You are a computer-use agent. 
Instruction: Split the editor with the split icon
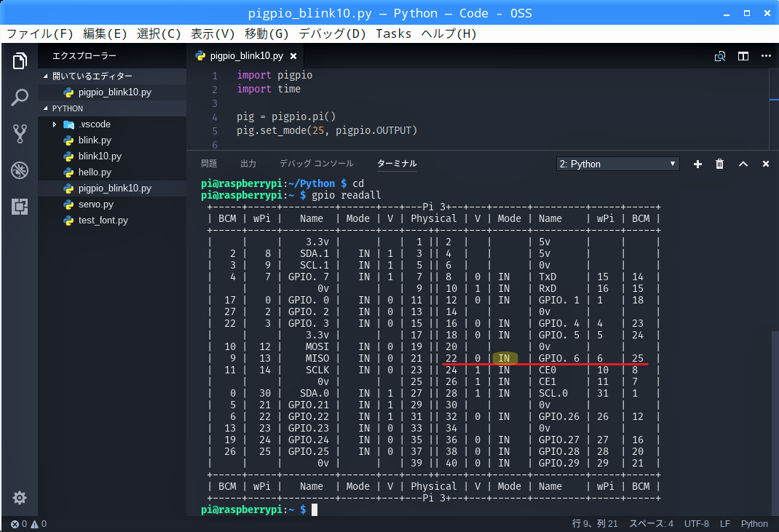[x=743, y=56]
